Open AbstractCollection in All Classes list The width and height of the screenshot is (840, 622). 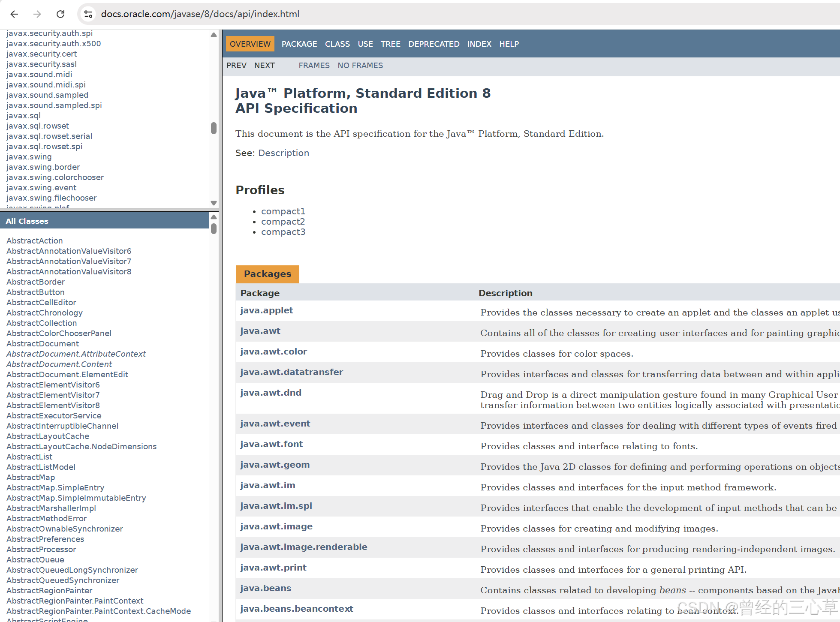(42, 323)
